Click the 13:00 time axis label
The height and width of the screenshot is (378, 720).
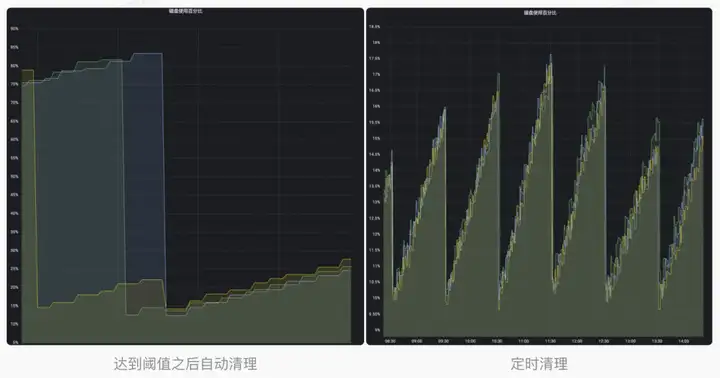click(630, 341)
